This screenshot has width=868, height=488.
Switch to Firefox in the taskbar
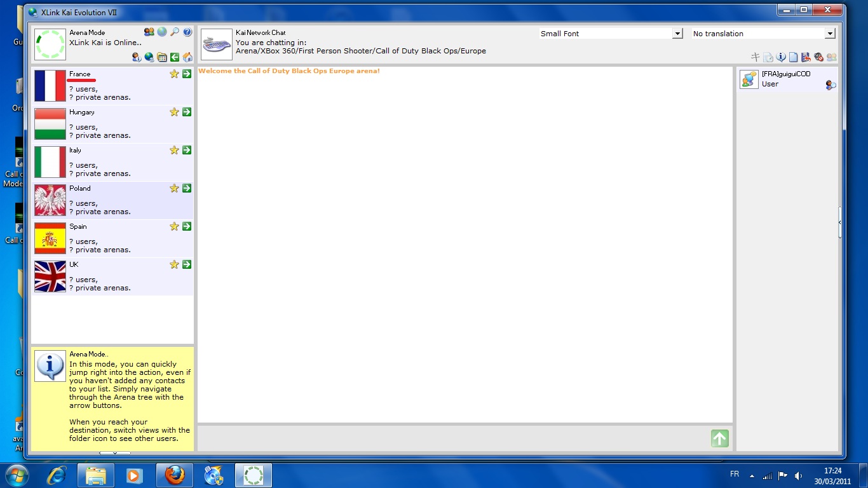coord(175,475)
